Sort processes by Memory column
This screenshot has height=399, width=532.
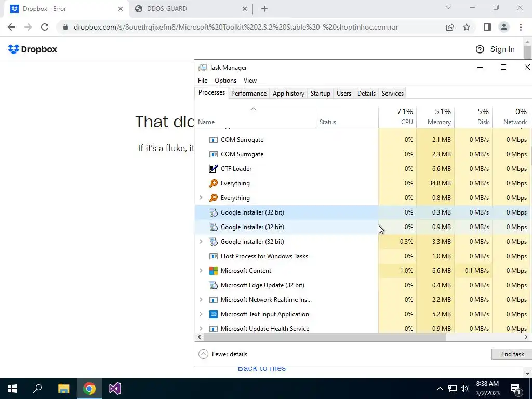pyautogui.click(x=435, y=117)
